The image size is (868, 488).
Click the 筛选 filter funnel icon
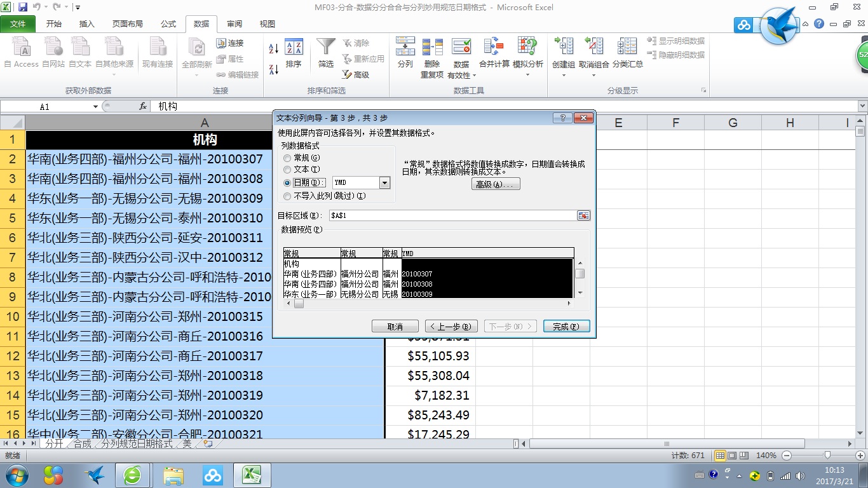click(x=326, y=47)
